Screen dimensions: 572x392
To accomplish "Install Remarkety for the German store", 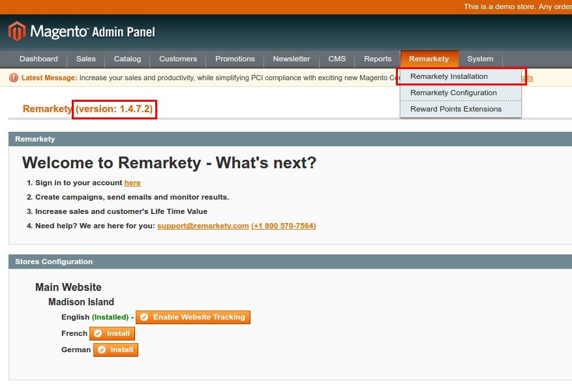I will [x=115, y=350].
